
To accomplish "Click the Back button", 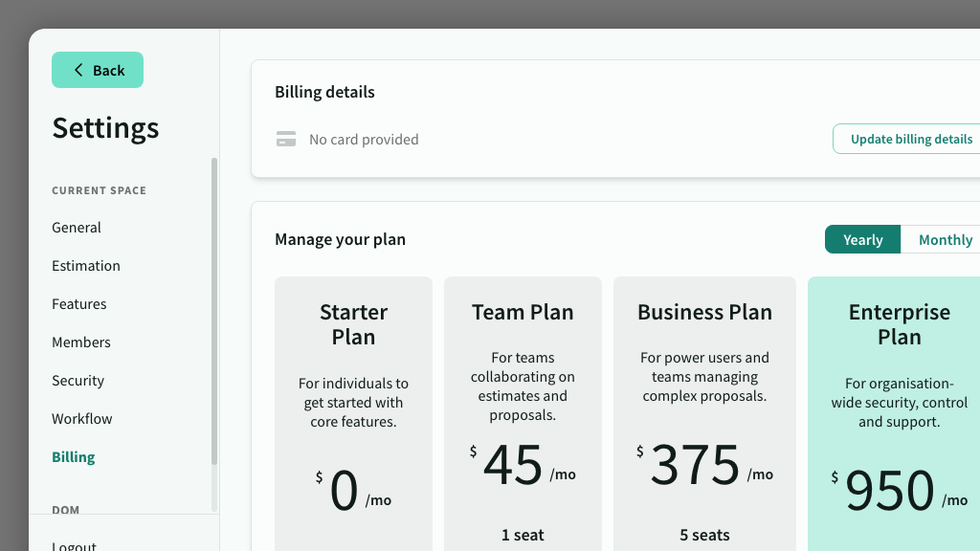I will [x=98, y=70].
